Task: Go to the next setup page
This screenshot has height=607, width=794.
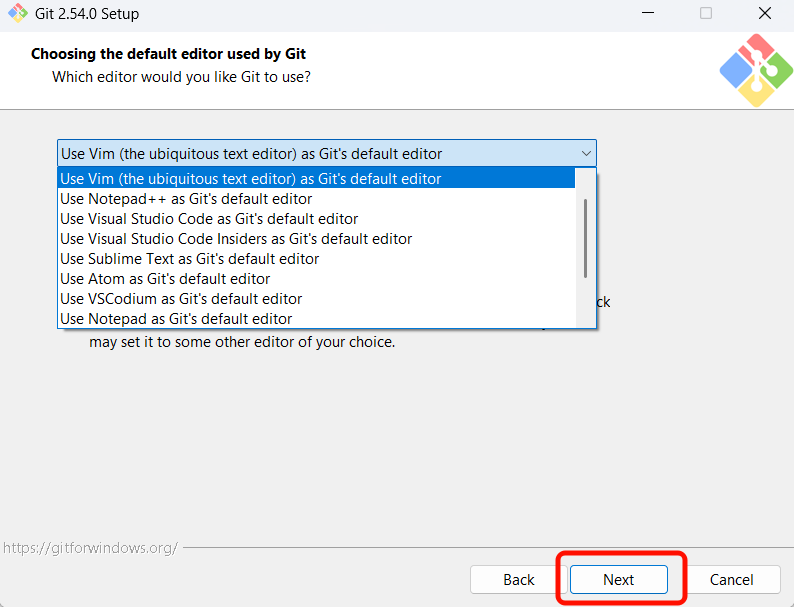Action: [618, 579]
